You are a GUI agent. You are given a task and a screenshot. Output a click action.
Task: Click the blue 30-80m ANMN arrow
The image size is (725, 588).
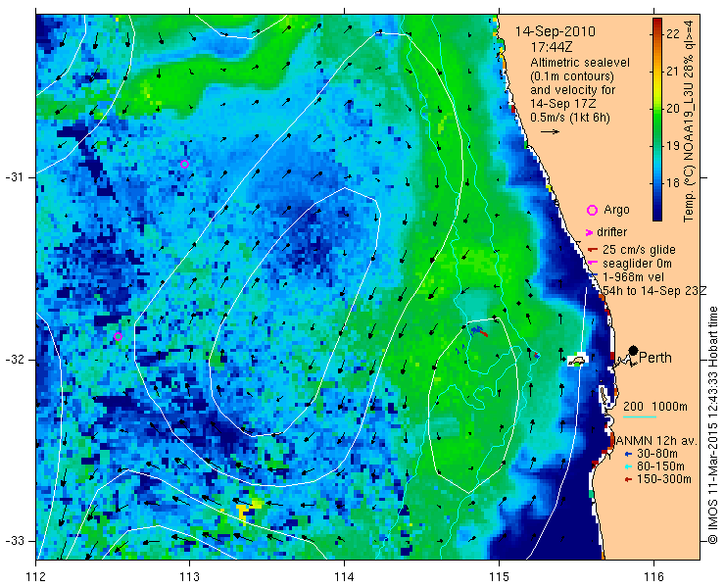pos(628,454)
